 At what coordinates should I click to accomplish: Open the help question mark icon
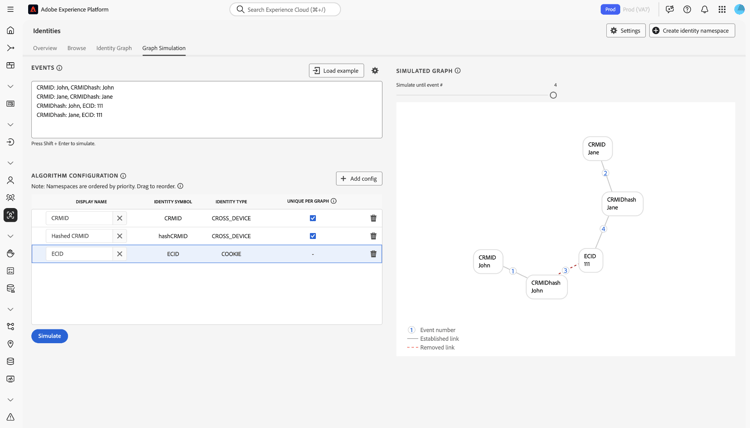(x=687, y=10)
